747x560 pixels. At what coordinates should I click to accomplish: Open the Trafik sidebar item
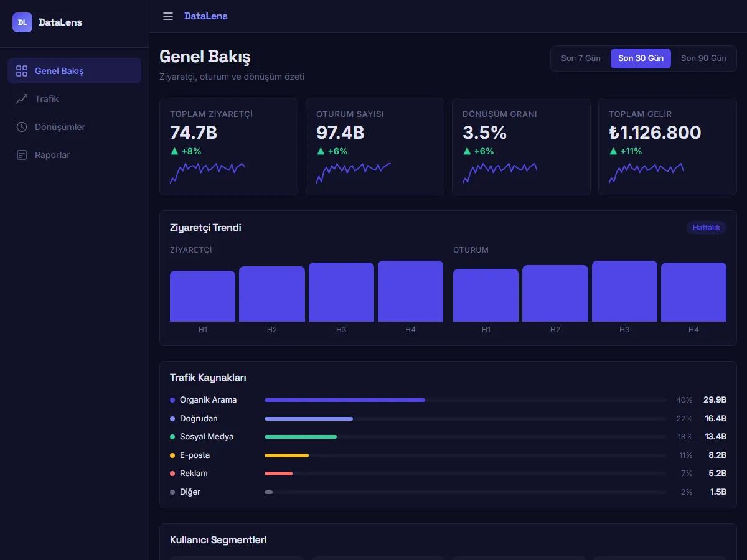click(75, 99)
